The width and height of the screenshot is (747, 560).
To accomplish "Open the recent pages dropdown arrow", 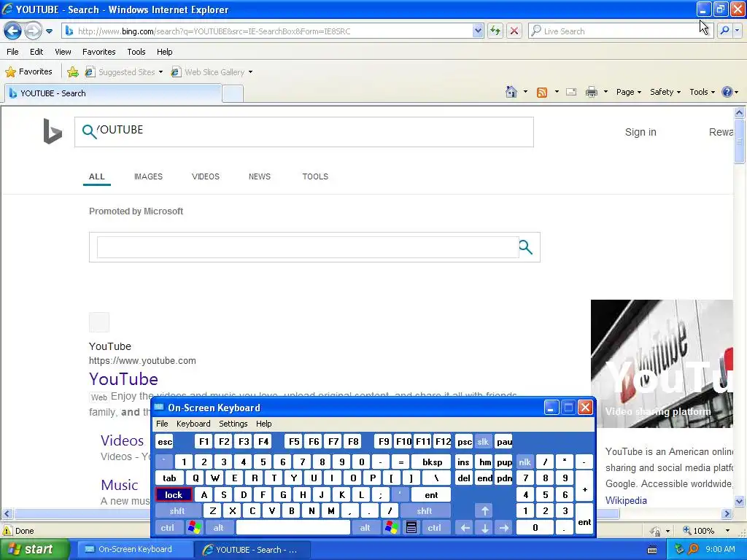I will pyautogui.click(x=49, y=31).
